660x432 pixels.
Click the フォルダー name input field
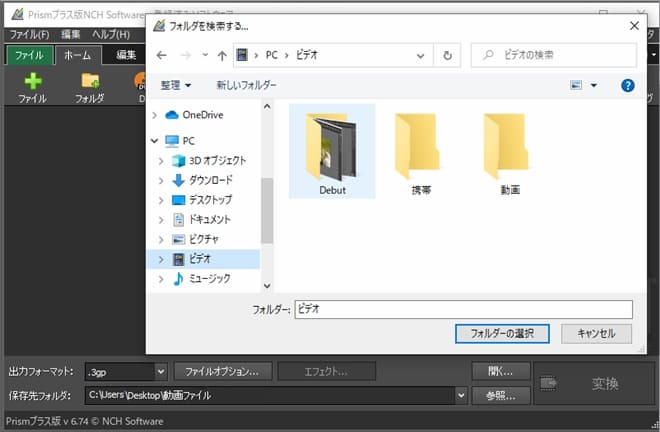pyautogui.click(x=463, y=309)
